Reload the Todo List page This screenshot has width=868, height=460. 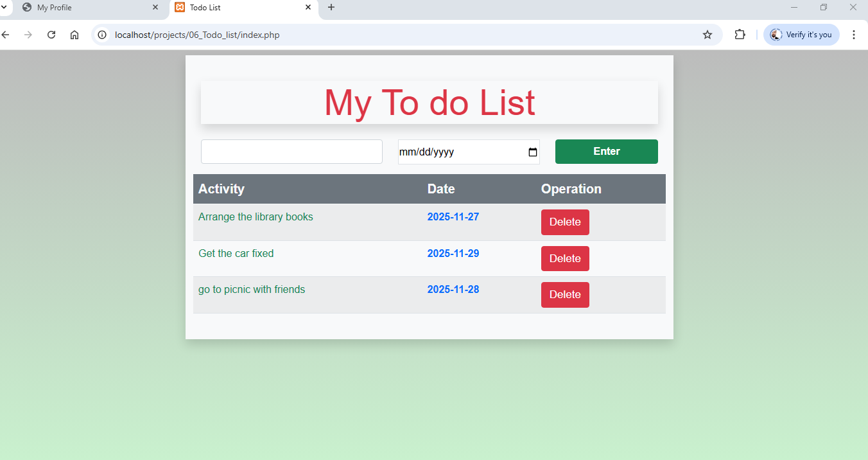point(51,35)
